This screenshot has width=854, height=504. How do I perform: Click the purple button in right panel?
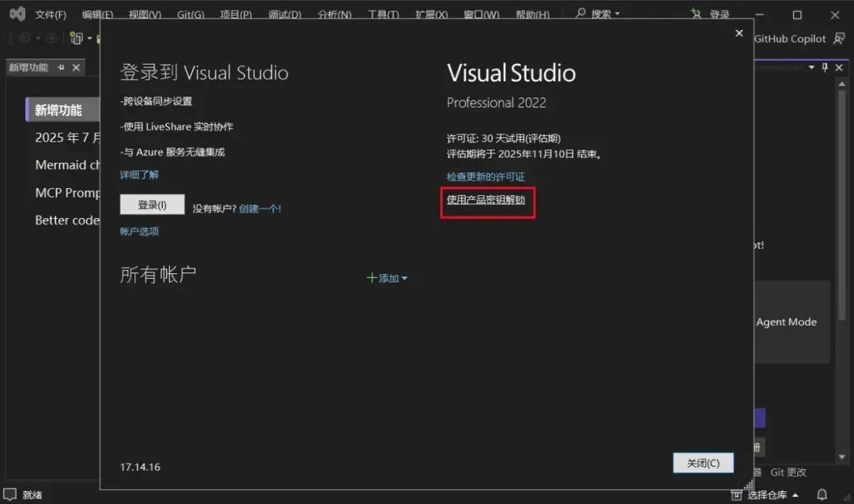pyautogui.click(x=760, y=418)
